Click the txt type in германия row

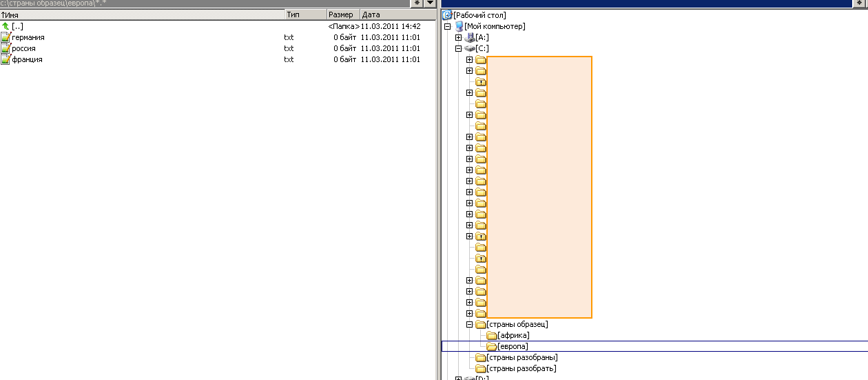point(289,37)
